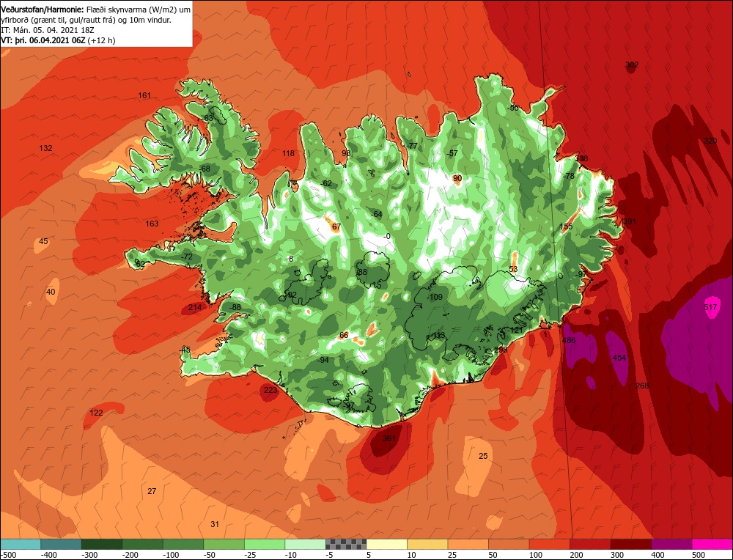Click the 122 value in the southwest ocean

coord(96,412)
